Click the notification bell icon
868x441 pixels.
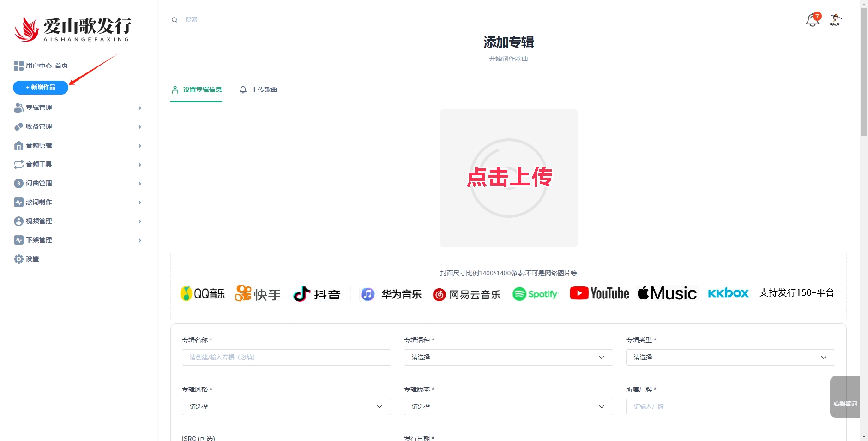pos(812,20)
